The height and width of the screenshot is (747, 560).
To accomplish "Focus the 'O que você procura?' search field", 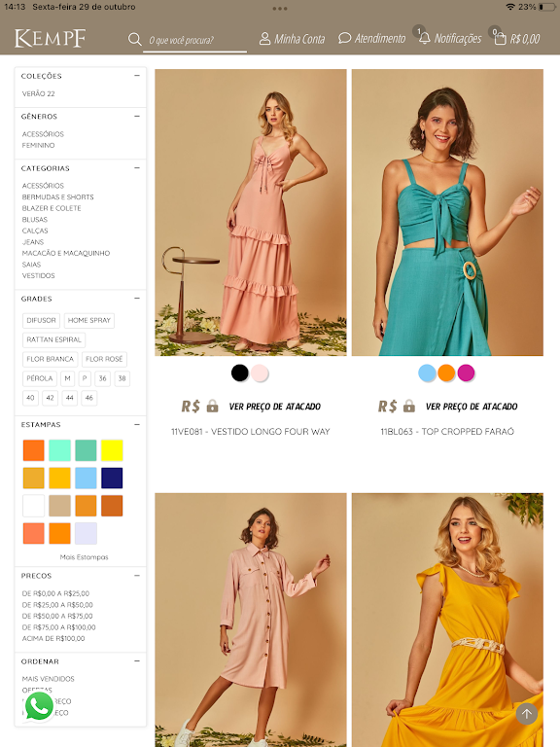I will click(194, 40).
